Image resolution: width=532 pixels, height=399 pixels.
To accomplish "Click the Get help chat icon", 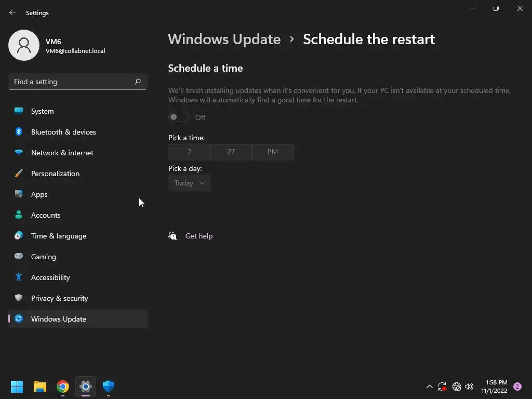I will click(x=172, y=236).
